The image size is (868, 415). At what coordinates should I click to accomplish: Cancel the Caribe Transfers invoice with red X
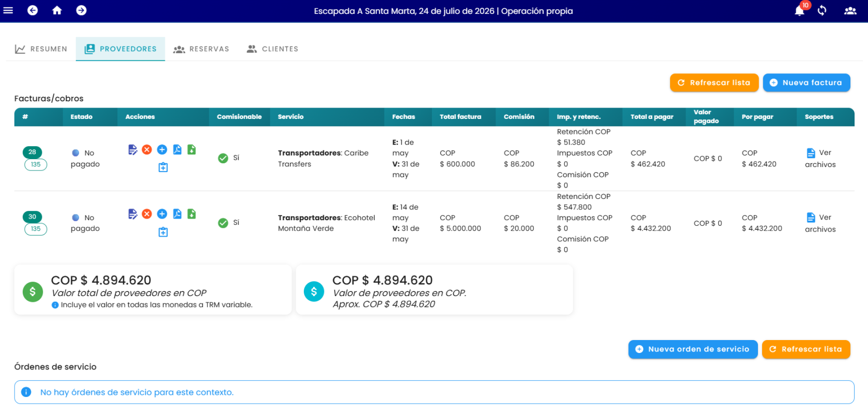tap(147, 150)
